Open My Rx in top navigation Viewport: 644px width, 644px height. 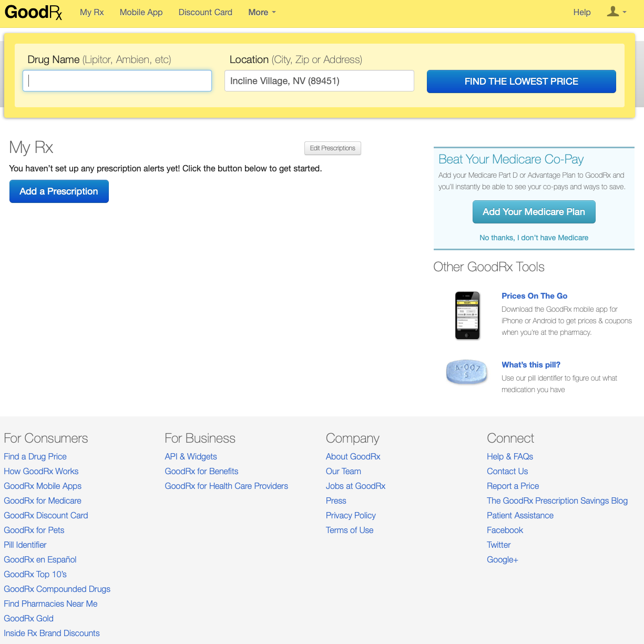tap(92, 12)
